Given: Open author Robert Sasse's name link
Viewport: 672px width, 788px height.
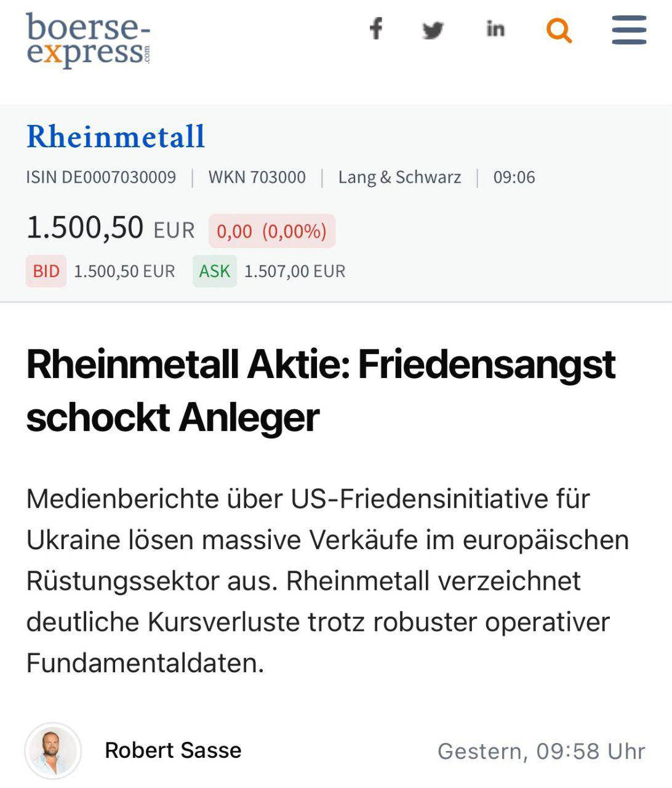Looking at the screenshot, I should (x=173, y=750).
